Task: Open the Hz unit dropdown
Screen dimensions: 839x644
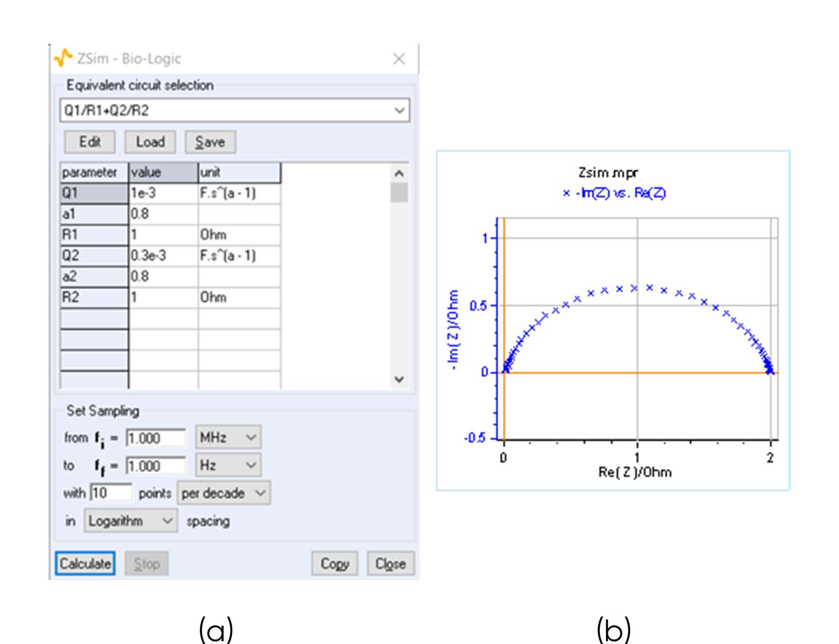Action: tap(228, 465)
